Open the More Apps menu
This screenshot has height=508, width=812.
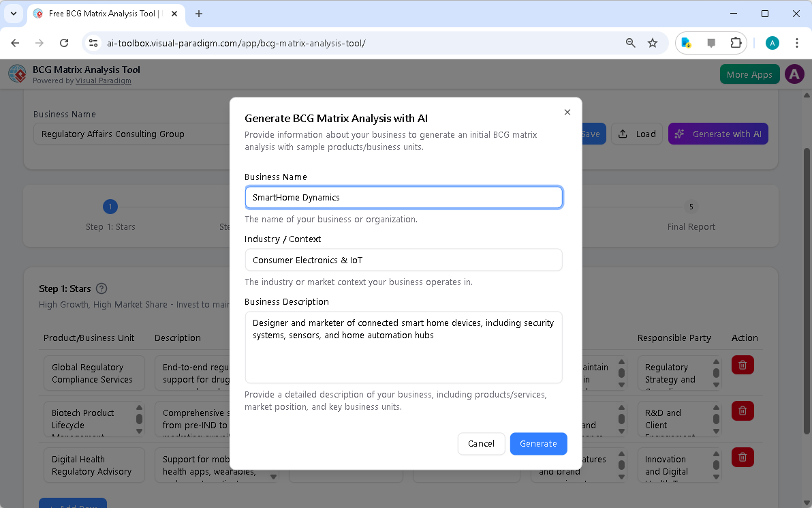[x=749, y=74]
